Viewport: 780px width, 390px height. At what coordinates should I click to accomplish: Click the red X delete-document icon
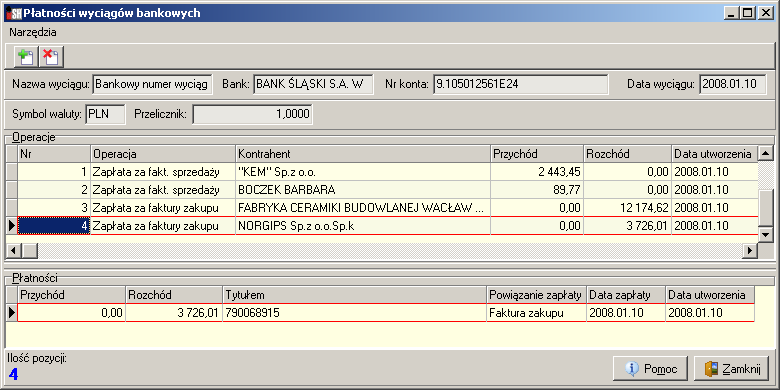pyautogui.click(x=50, y=56)
